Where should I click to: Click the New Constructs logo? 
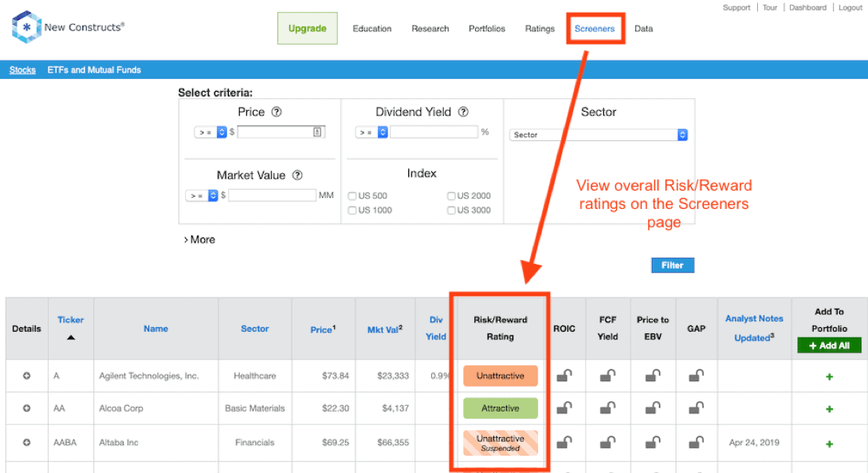coord(68,26)
